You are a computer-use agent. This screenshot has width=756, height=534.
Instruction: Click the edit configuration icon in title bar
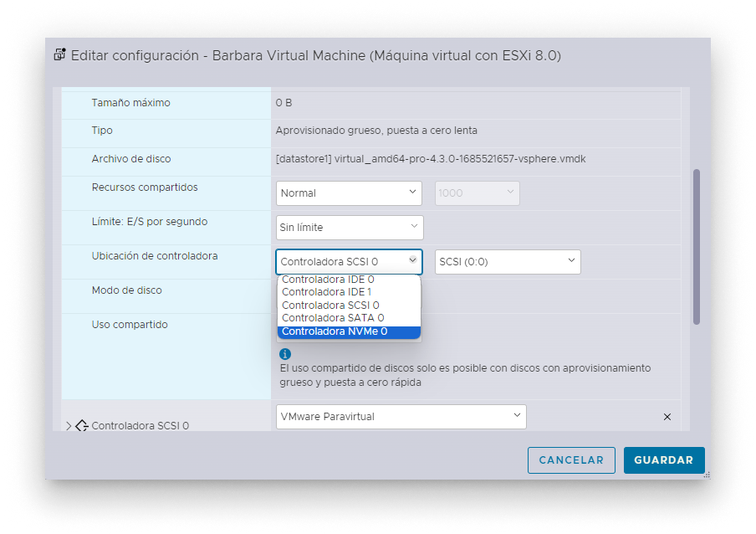pyautogui.click(x=59, y=54)
